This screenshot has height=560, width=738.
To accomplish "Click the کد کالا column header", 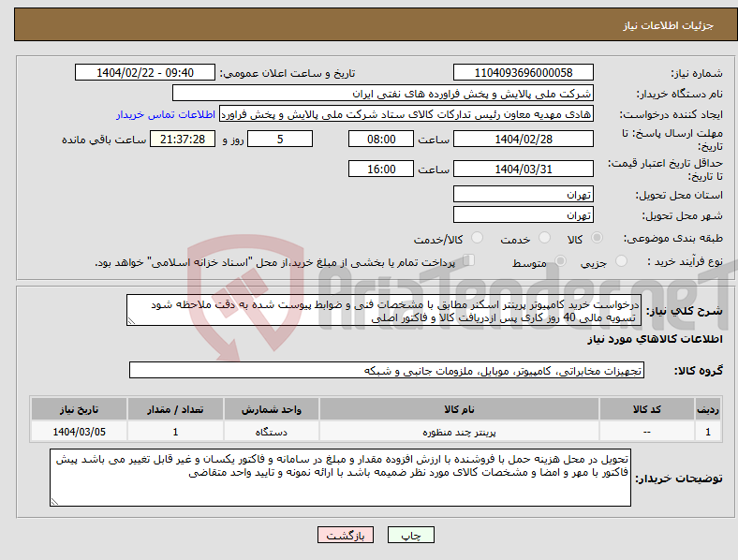I will (x=647, y=409).
